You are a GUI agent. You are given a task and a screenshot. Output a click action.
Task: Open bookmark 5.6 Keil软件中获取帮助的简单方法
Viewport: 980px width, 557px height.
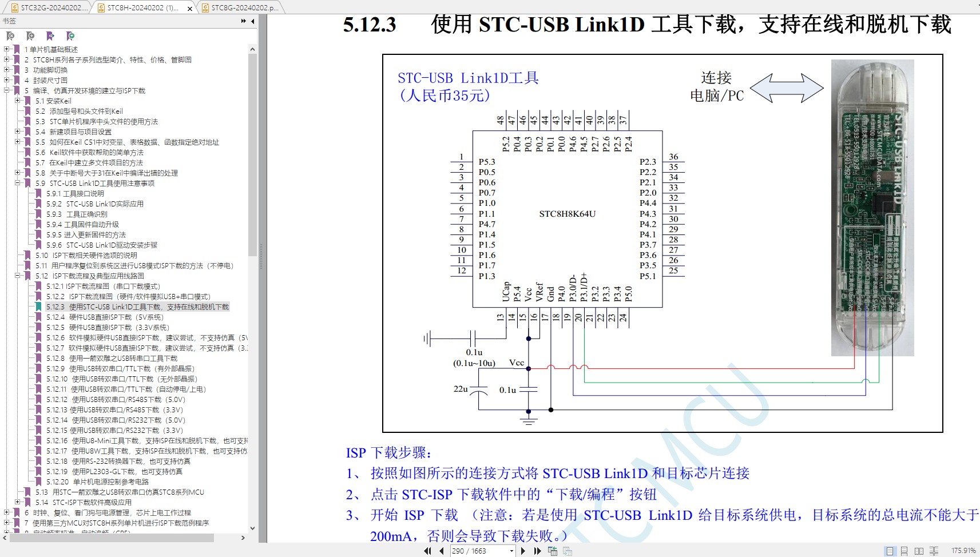[x=89, y=153]
